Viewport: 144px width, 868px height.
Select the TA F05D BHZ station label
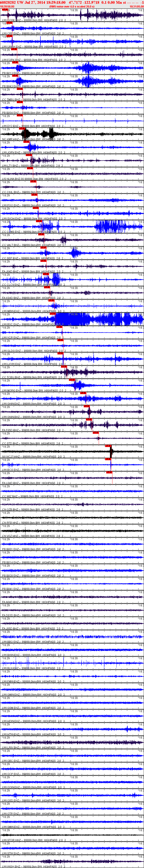click(x=34, y=430)
